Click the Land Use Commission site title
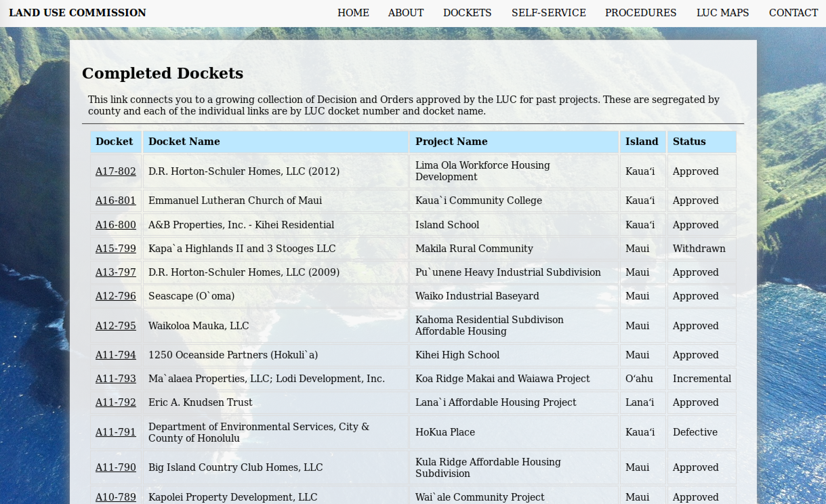The width and height of the screenshot is (826, 504). [77, 13]
